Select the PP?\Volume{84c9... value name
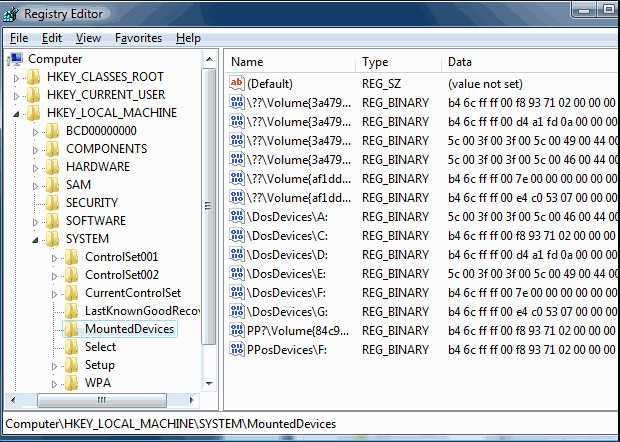620x442 pixels. tap(298, 331)
